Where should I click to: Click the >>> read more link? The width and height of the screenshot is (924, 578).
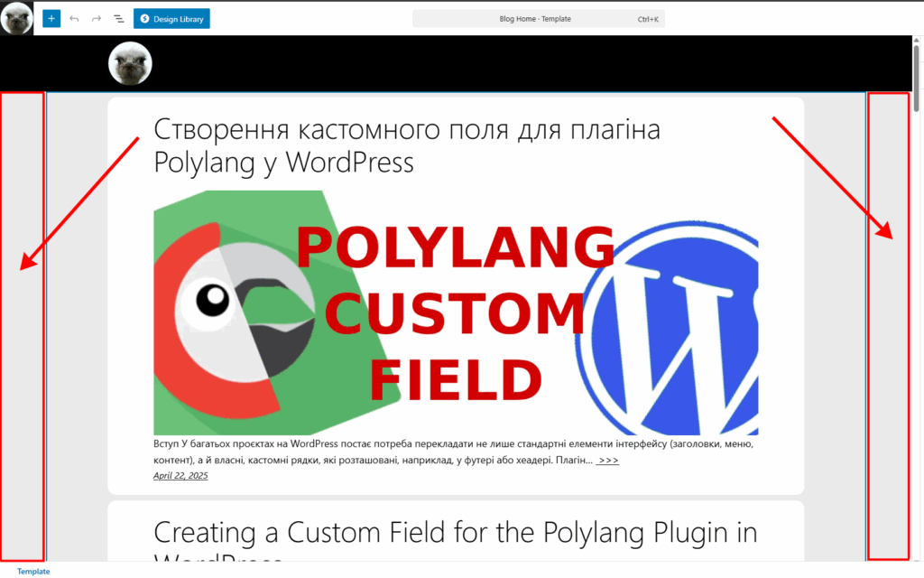(x=607, y=460)
